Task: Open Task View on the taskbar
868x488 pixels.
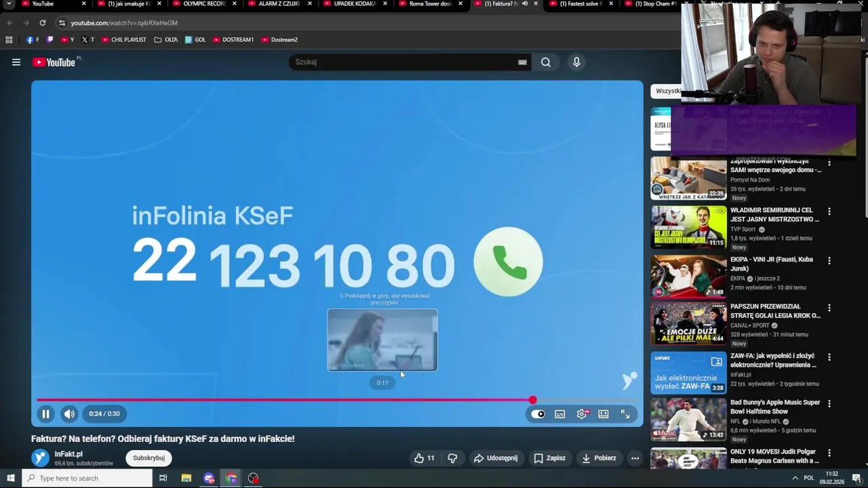Action: pyautogui.click(x=163, y=479)
